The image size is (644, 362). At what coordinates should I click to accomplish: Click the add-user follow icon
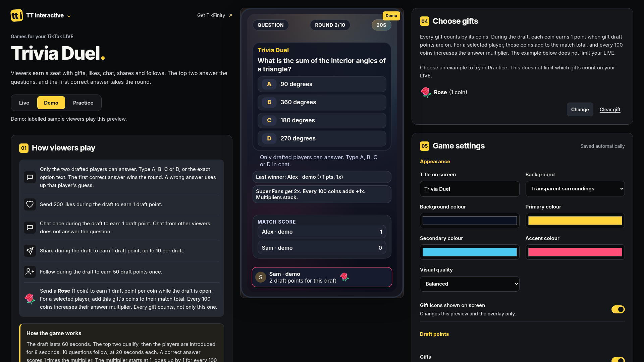pyautogui.click(x=30, y=272)
